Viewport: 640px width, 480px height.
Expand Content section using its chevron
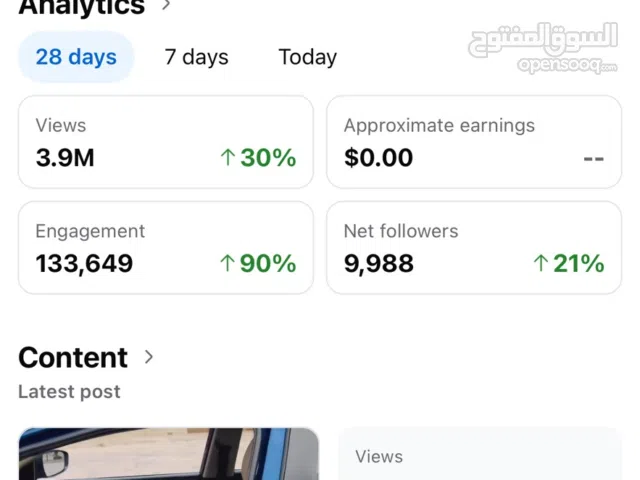pyautogui.click(x=149, y=357)
